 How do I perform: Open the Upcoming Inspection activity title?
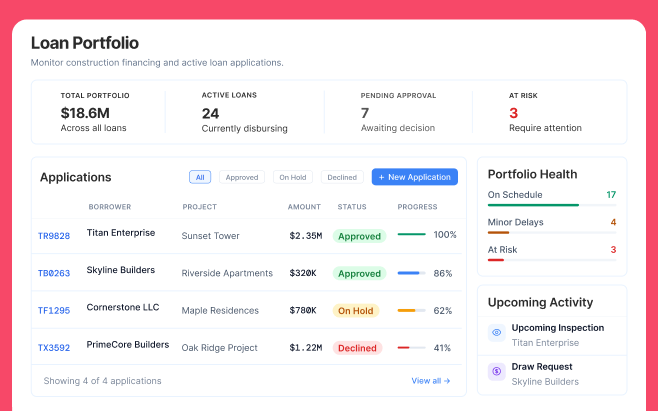pyautogui.click(x=558, y=328)
